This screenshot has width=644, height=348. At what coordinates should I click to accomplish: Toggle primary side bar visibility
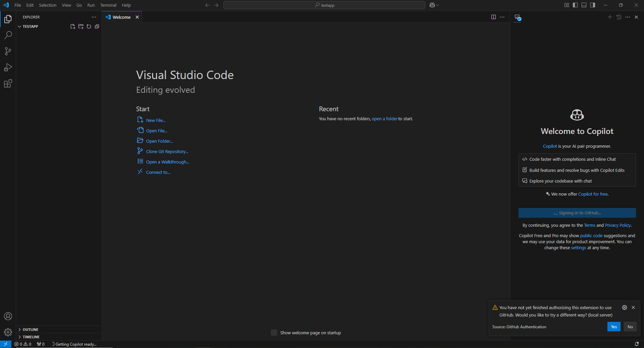click(575, 5)
